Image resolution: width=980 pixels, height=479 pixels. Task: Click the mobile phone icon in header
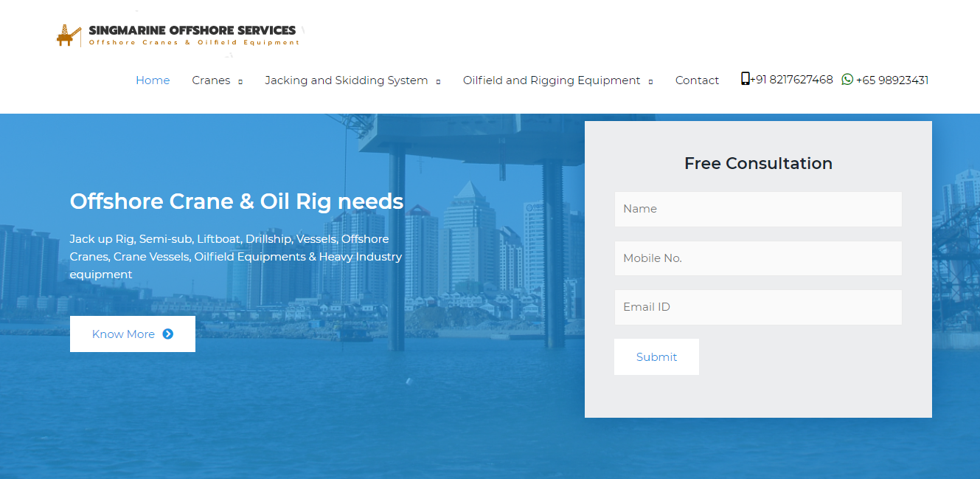[745, 79]
